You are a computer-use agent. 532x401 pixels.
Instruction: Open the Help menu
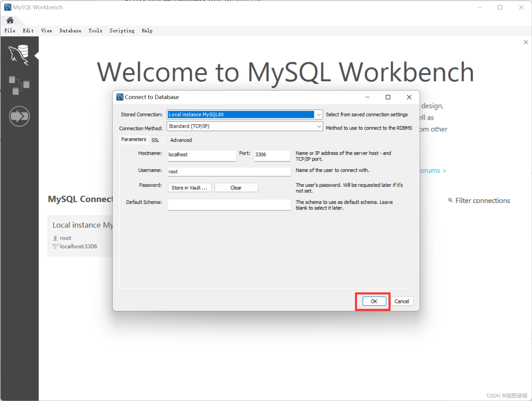[147, 31]
